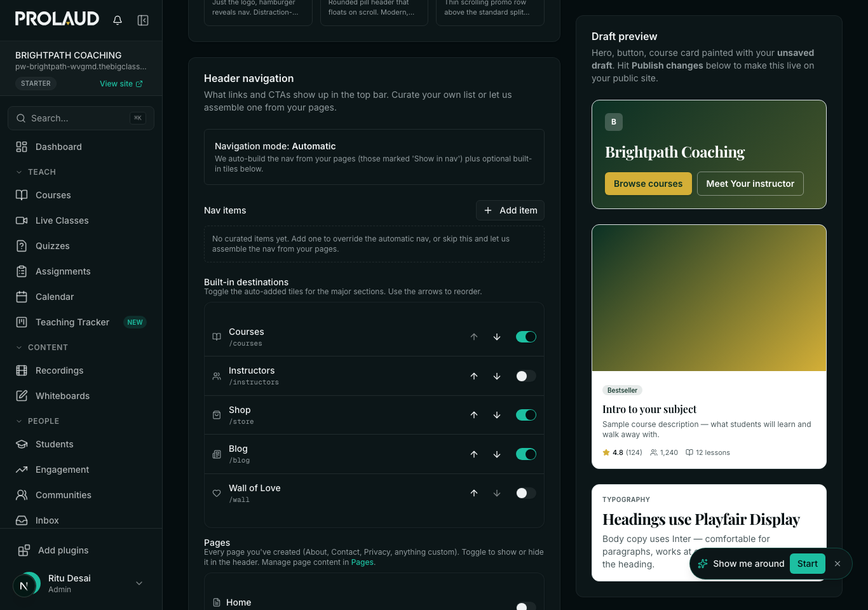
Task: Move Instructors destination down
Action: point(497,376)
